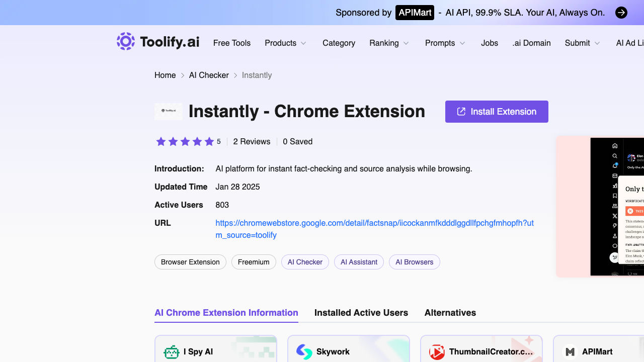Click the ThumbnailCreator play icon
This screenshot has height=362, width=644.
click(437, 352)
